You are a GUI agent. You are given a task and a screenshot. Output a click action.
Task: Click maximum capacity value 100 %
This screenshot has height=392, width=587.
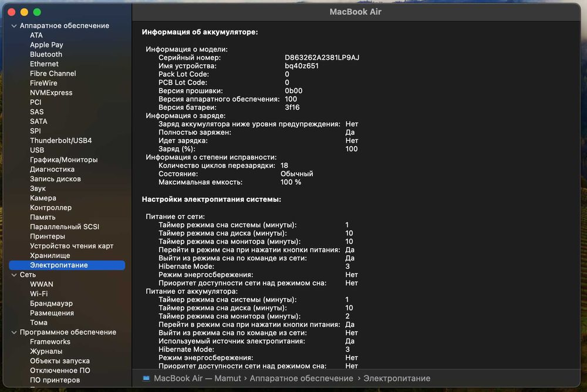pos(291,183)
